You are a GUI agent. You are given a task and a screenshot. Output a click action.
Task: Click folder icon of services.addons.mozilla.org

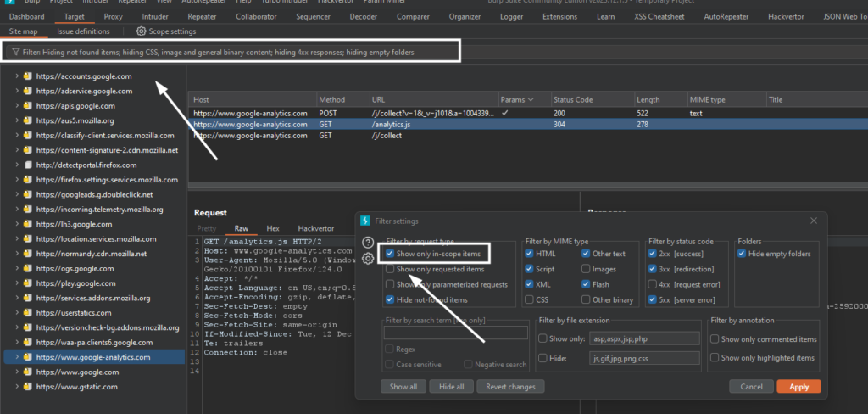pyautogui.click(x=27, y=298)
